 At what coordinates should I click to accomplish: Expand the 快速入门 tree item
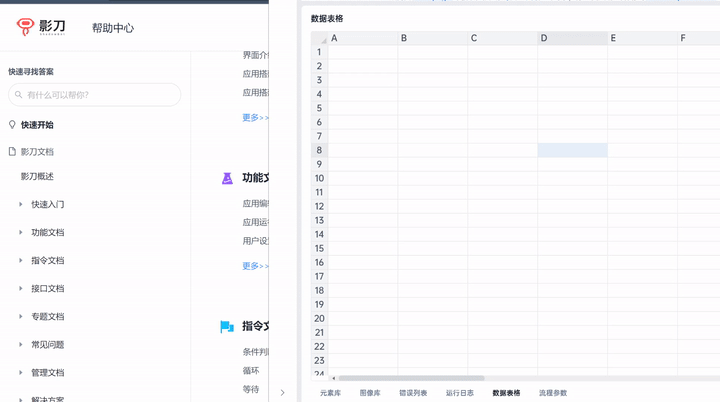[21, 204]
